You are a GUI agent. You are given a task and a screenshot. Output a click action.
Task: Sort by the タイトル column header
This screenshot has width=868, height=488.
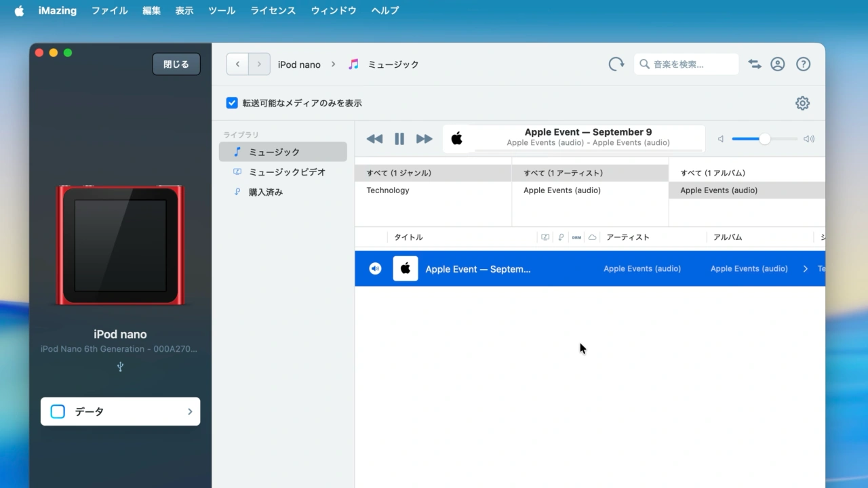coord(409,237)
